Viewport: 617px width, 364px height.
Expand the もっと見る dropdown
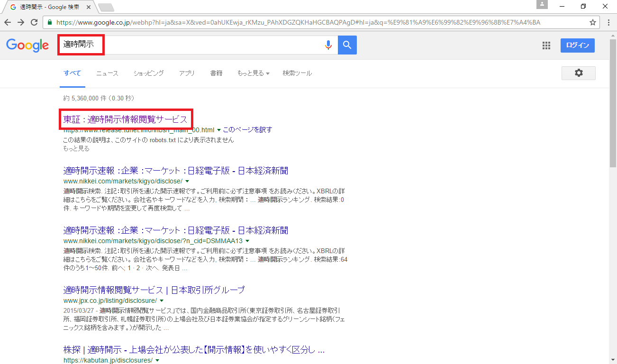[x=253, y=73]
